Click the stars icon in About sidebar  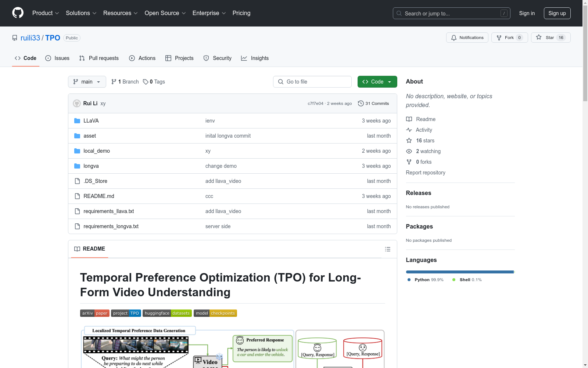[x=409, y=141]
